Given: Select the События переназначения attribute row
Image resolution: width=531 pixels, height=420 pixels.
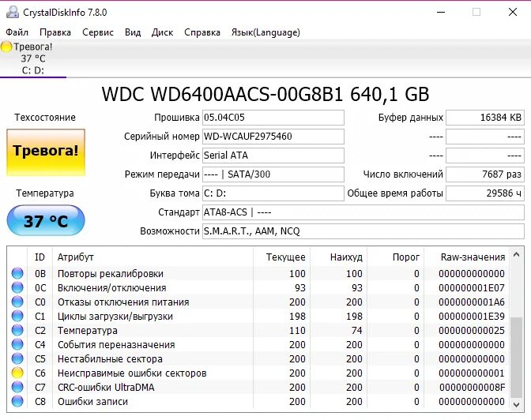Looking at the screenshot, I should click(x=258, y=344).
